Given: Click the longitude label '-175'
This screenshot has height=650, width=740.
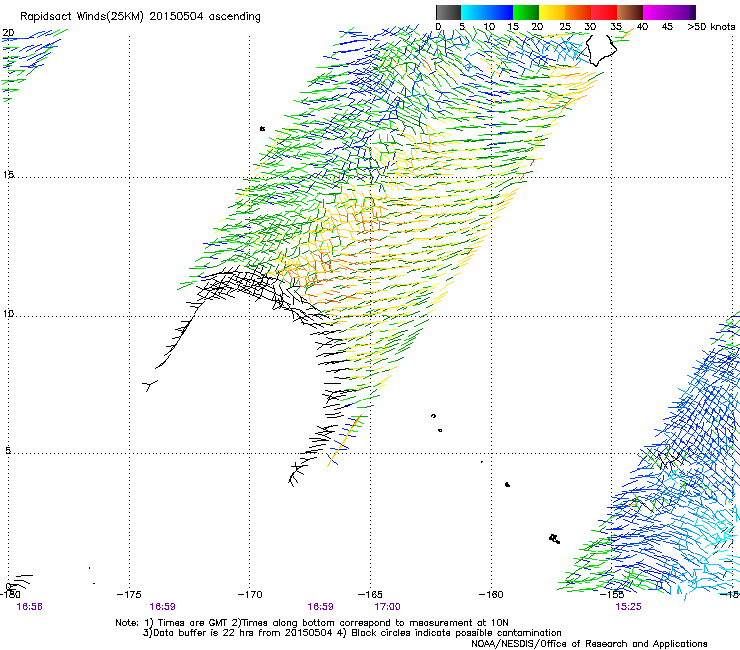Looking at the screenshot, I should pos(129,594).
